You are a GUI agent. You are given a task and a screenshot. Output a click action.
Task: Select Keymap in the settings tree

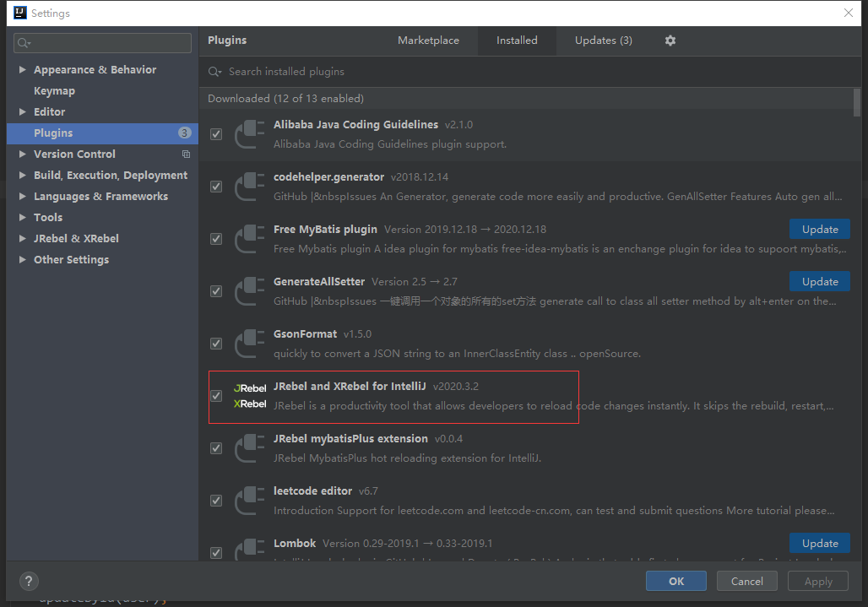[x=54, y=90]
